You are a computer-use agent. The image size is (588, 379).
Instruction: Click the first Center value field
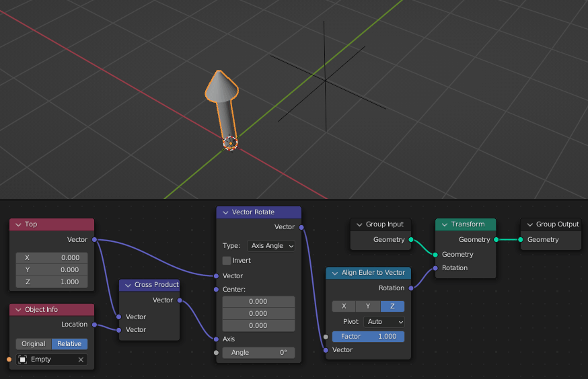click(x=259, y=302)
